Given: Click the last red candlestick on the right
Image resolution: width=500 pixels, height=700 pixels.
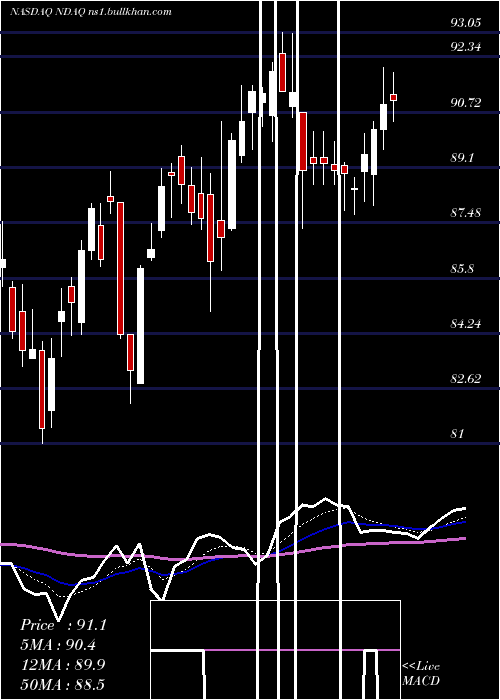Looking at the screenshot, I should [393, 97].
